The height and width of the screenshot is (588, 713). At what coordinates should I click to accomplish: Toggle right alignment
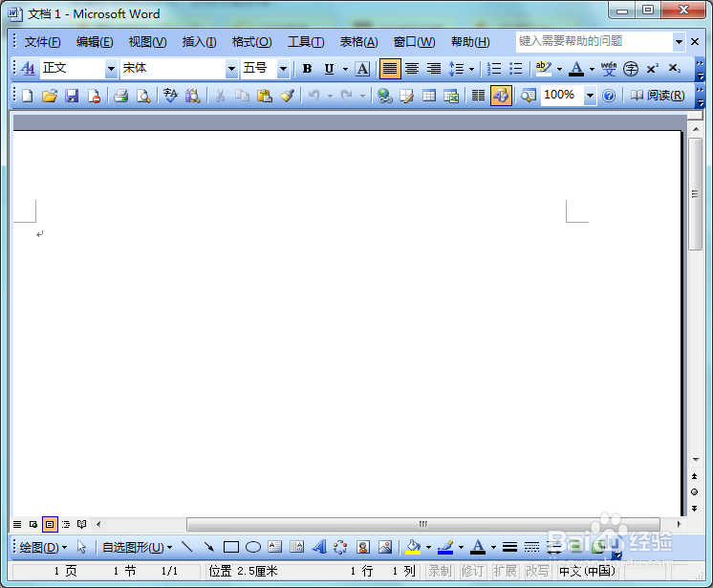(x=434, y=69)
